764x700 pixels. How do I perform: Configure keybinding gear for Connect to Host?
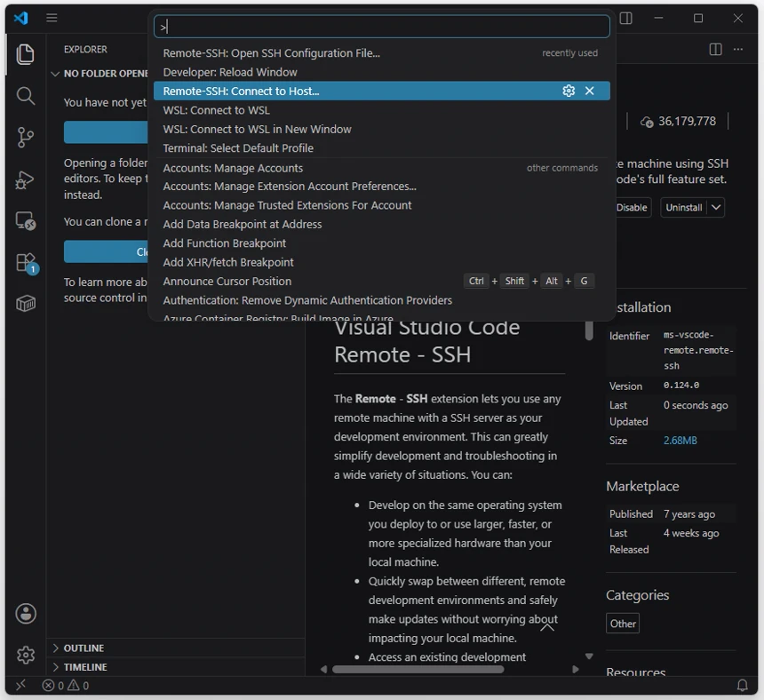[x=569, y=91]
